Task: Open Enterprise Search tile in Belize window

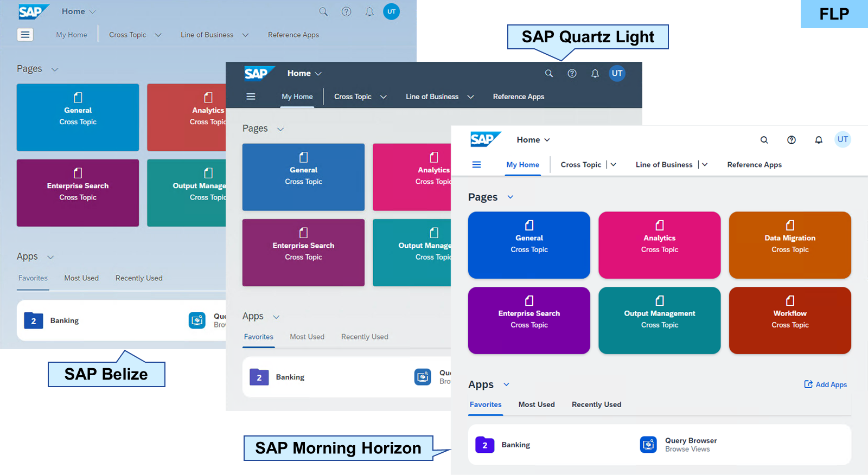Action: coord(78,192)
